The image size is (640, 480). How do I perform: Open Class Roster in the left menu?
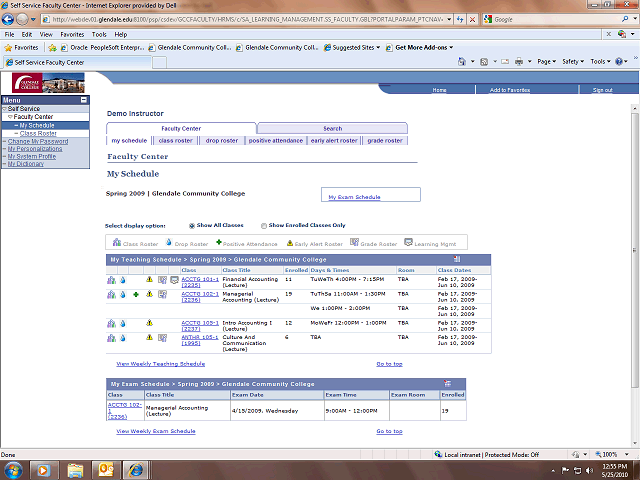click(38, 133)
